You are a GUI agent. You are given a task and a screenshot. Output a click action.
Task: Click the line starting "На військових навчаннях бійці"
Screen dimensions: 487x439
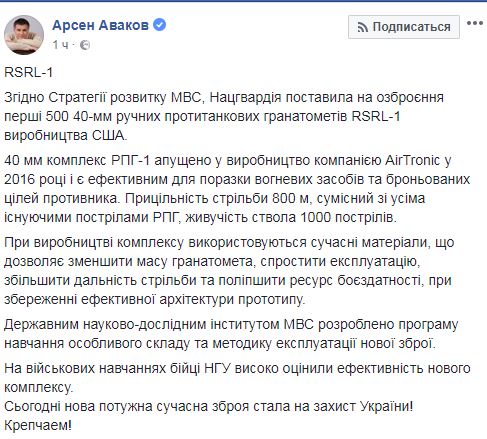(237, 368)
